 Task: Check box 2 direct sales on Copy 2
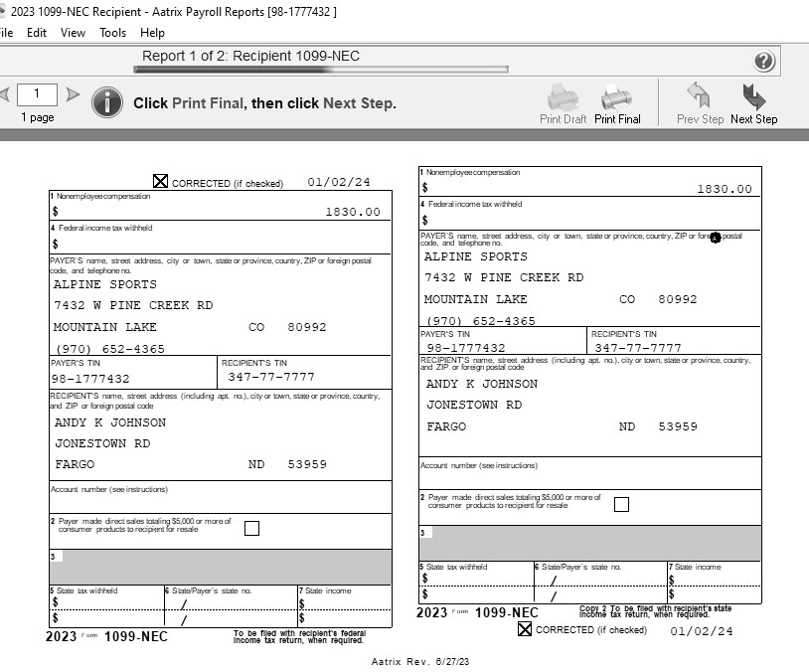pyautogui.click(x=622, y=504)
